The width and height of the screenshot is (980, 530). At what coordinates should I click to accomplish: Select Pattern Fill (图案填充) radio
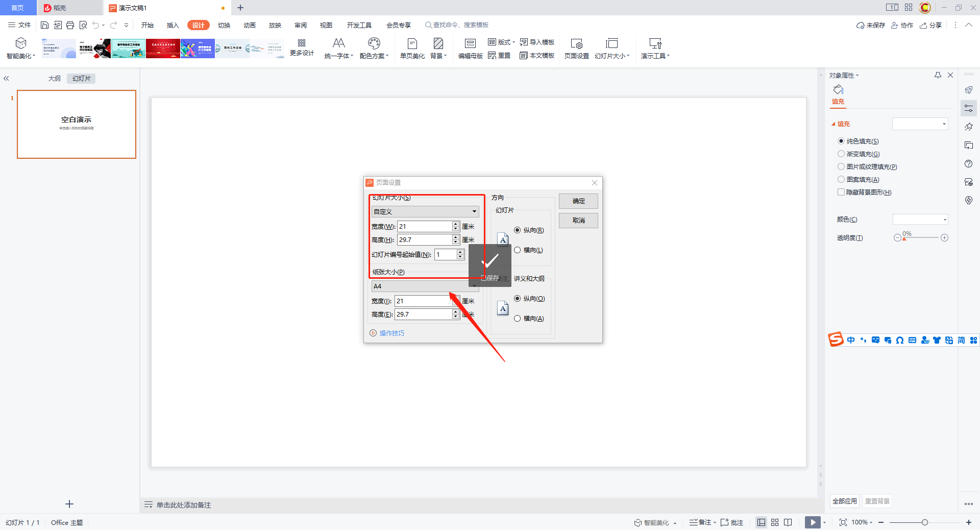[x=841, y=179]
